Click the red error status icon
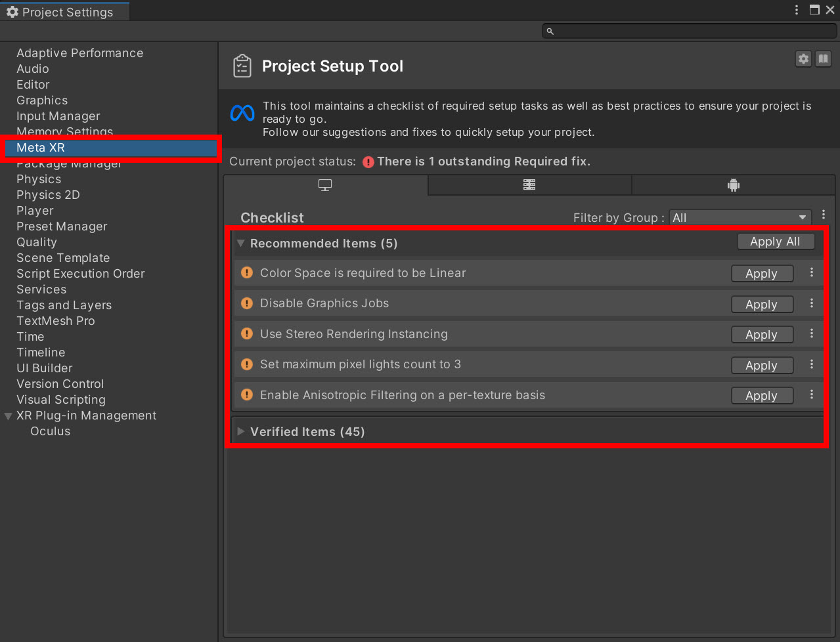 coord(368,162)
